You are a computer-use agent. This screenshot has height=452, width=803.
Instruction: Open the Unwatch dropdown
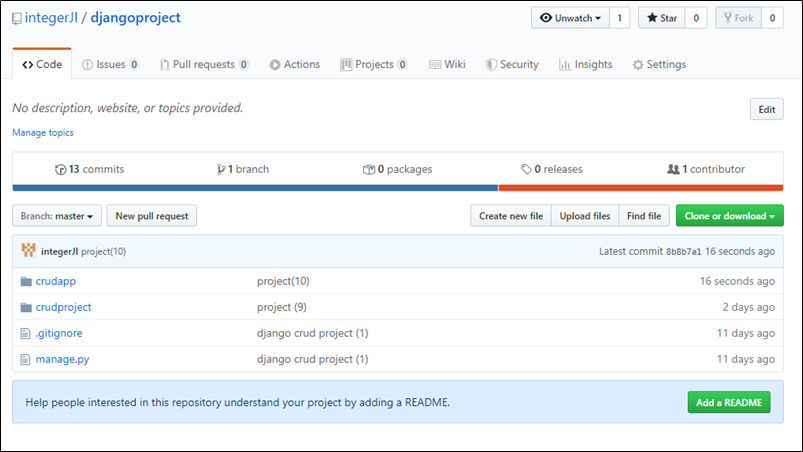pyautogui.click(x=570, y=18)
